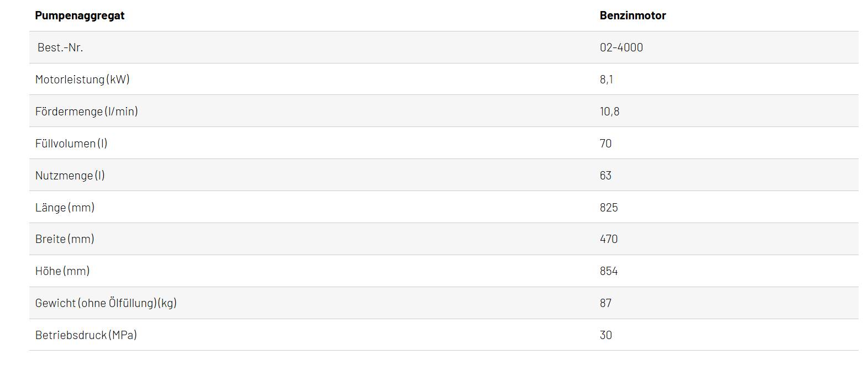868x365 pixels.
Task: Click the order number 02-4000
Action: tap(621, 47)
